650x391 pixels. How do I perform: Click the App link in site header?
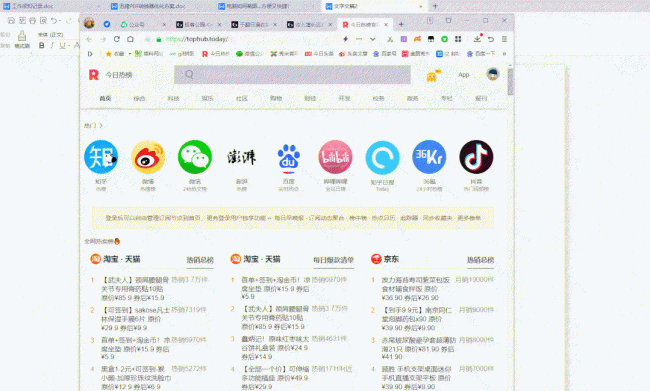[463, 75]
